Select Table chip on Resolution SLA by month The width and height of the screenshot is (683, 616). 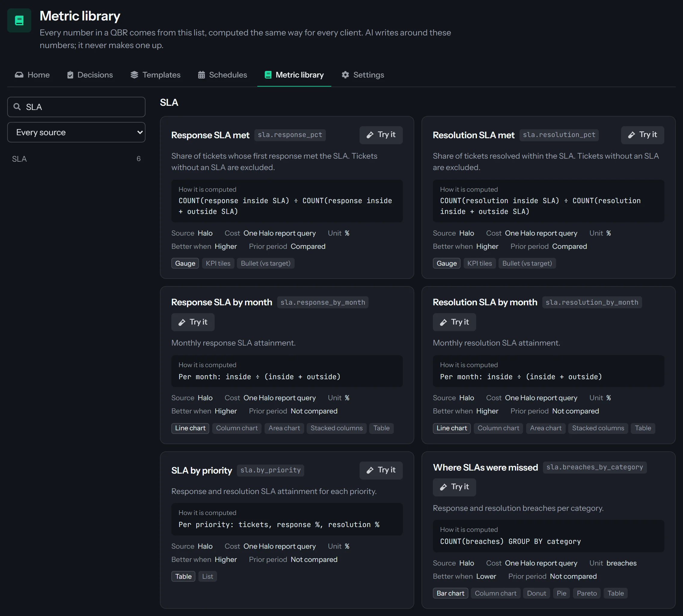643,428
